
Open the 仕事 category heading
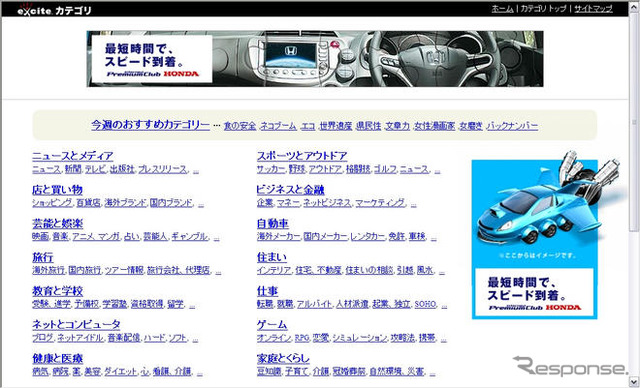coord(267,291)
